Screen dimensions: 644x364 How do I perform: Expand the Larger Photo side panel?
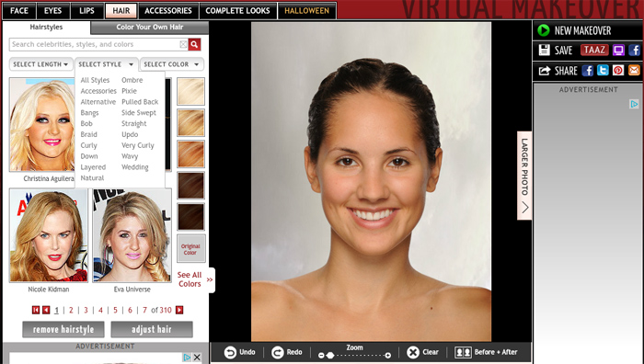[x=524, y=176]
